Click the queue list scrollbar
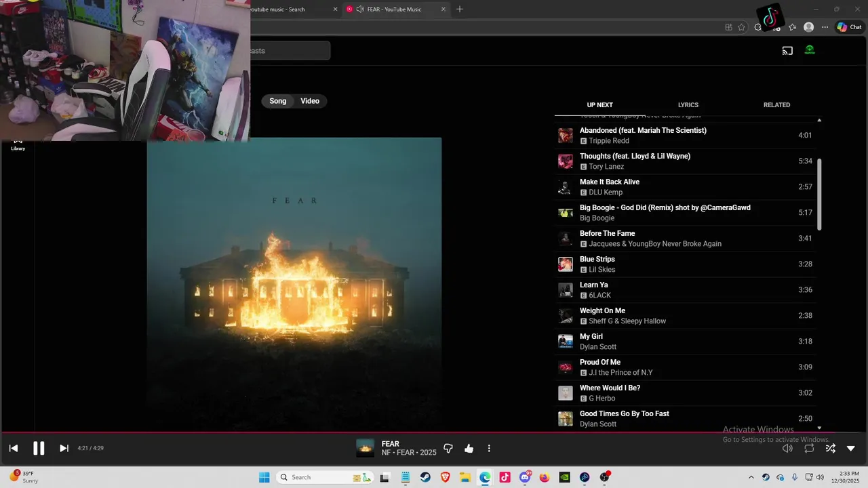This screenshot has height=488, width=868. 819,195
